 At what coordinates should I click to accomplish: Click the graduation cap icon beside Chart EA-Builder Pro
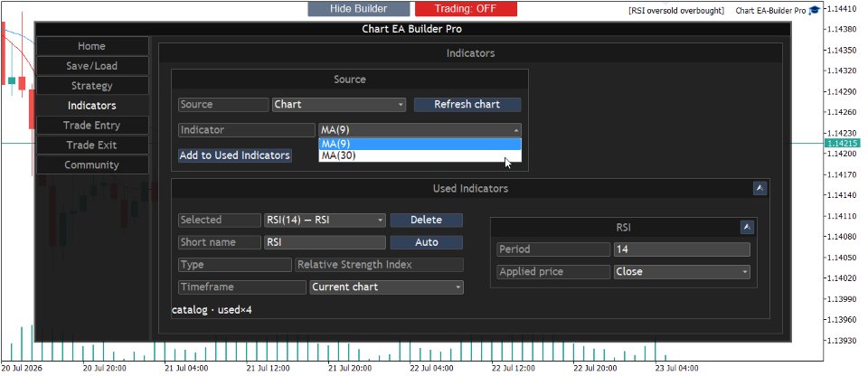[x=814, y=10]
